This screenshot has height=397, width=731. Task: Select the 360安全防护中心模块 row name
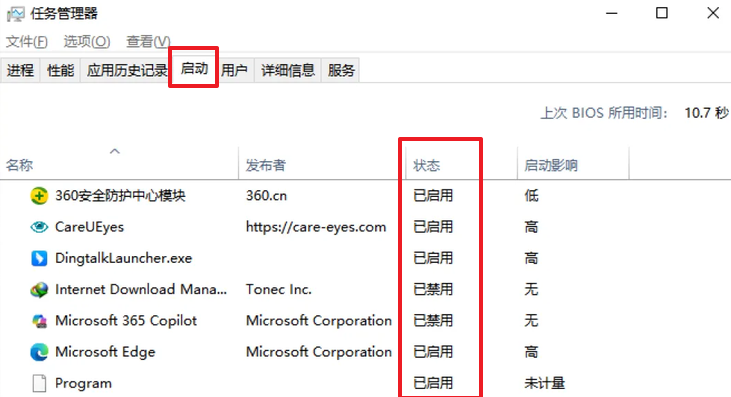pos(120,196)
